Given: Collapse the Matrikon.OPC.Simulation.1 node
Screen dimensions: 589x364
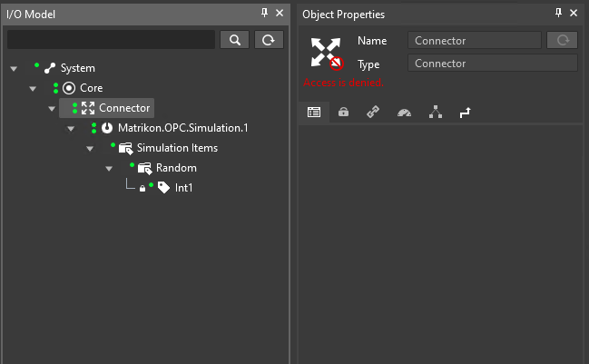Looking at the screenshot, I should (x=71, y=129).
